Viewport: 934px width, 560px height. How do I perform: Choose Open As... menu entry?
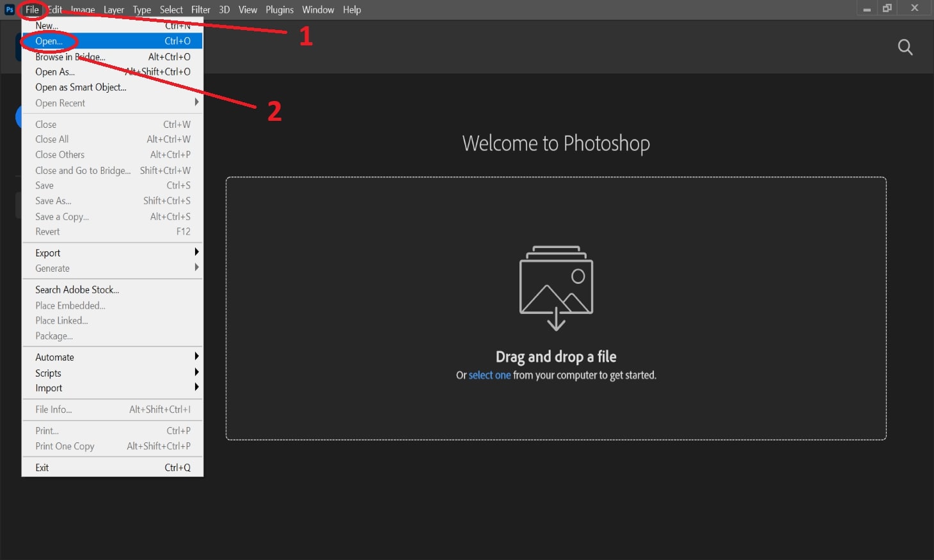[x=113, y=72]
